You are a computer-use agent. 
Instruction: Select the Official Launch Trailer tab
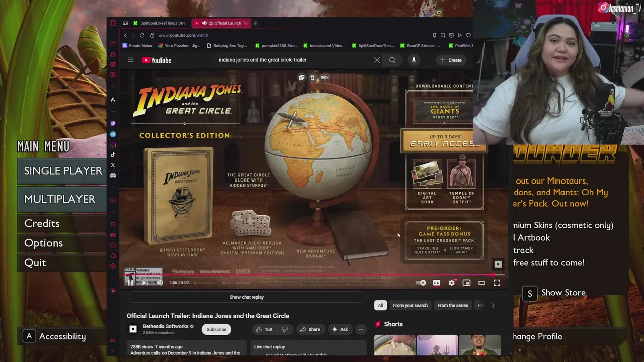[x=222, y=23]
